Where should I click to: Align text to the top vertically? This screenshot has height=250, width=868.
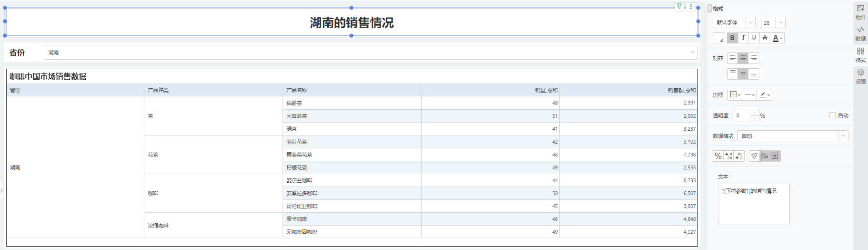tap(733, 74)
